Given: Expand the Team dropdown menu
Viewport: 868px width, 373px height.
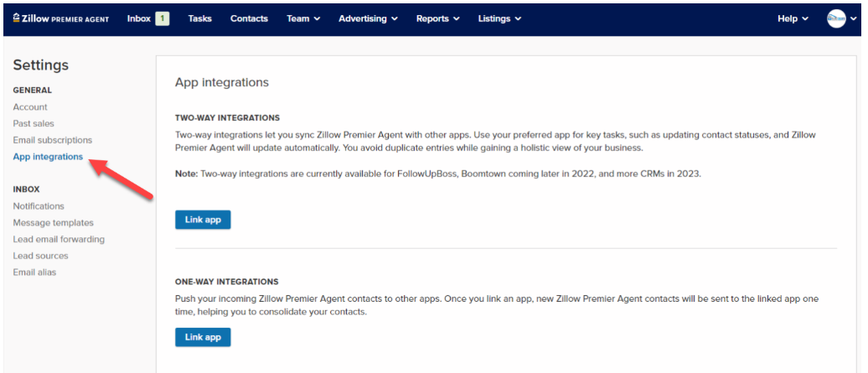Looking at the screenshot, I should click(x=303, y=18).
